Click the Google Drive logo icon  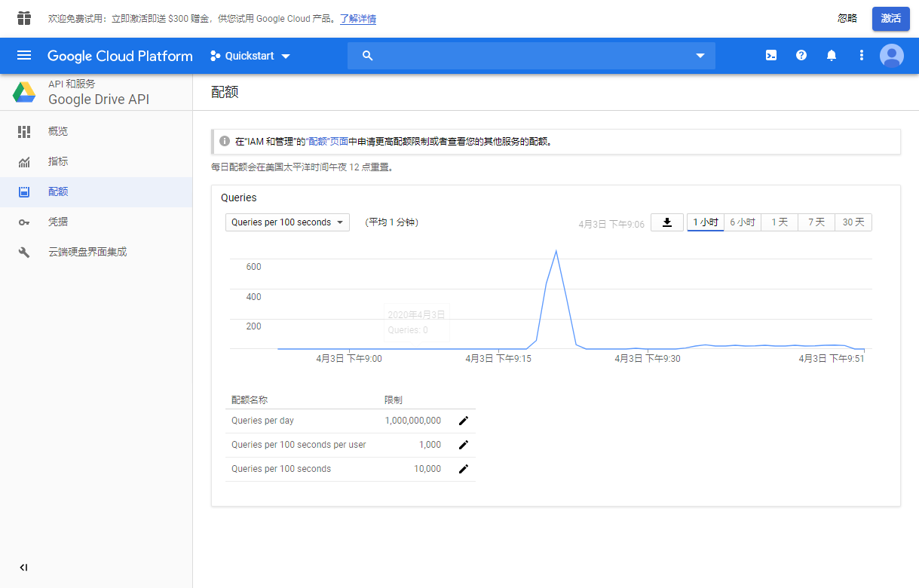click(24, 92)
